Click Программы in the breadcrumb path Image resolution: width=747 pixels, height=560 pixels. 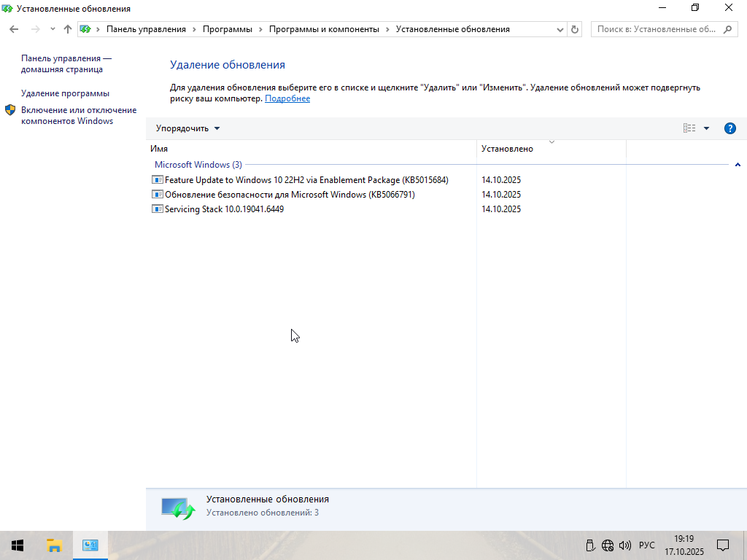click(227, 29)
